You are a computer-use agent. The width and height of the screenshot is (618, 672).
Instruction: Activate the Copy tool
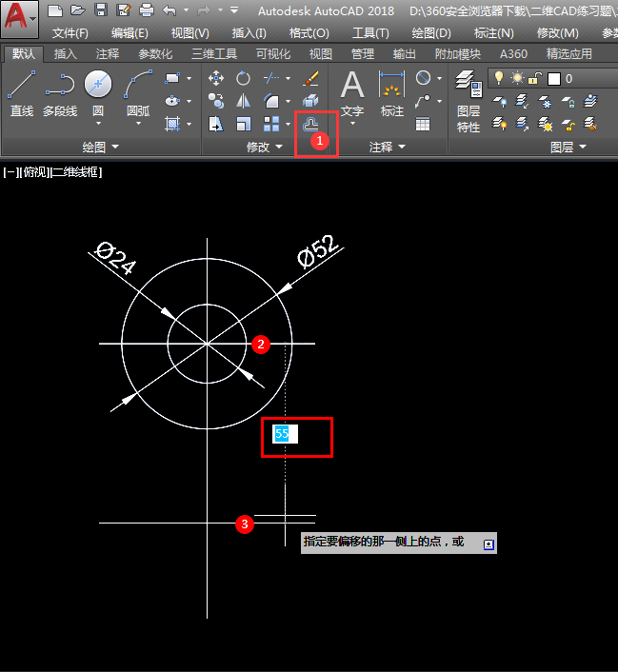(x=216, y=101)
